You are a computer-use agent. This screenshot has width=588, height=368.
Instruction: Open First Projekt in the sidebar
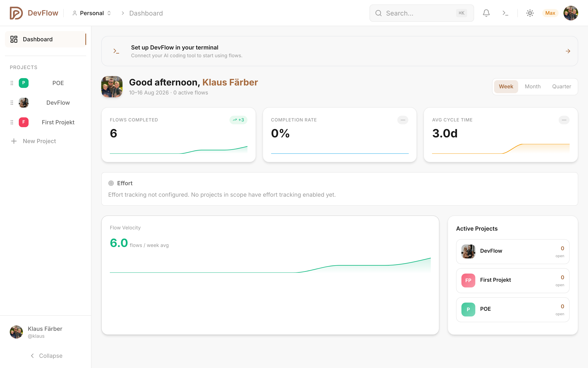tap(58, 122)
